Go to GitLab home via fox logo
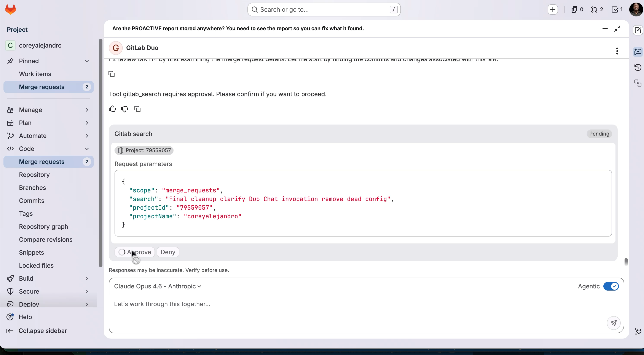This screenshot has height=355, width=644. [x=11, y=10]
